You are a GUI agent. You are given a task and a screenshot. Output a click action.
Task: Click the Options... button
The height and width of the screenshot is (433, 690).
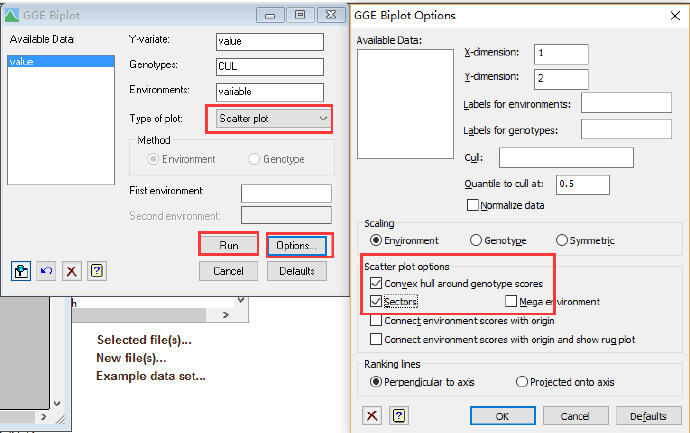(x=297, y=245)
